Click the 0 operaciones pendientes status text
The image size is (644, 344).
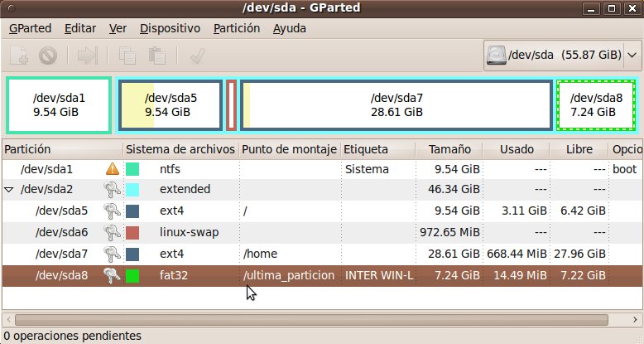[x=72, y=336]
